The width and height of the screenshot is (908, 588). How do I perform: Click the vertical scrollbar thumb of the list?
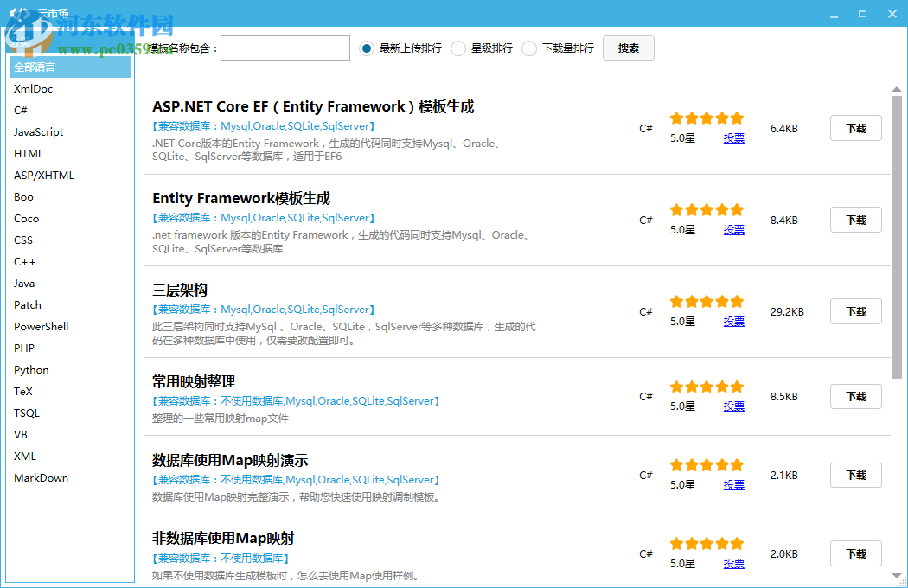[x=897, y=238]
